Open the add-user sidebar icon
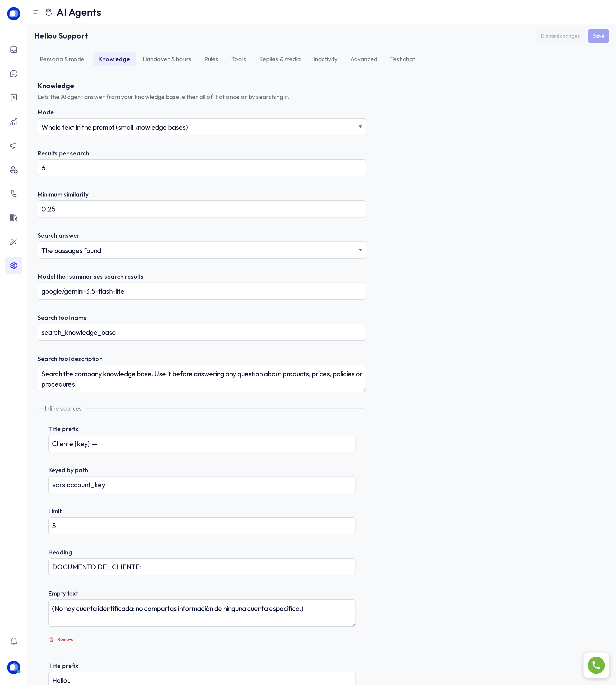 click(13, 170)
